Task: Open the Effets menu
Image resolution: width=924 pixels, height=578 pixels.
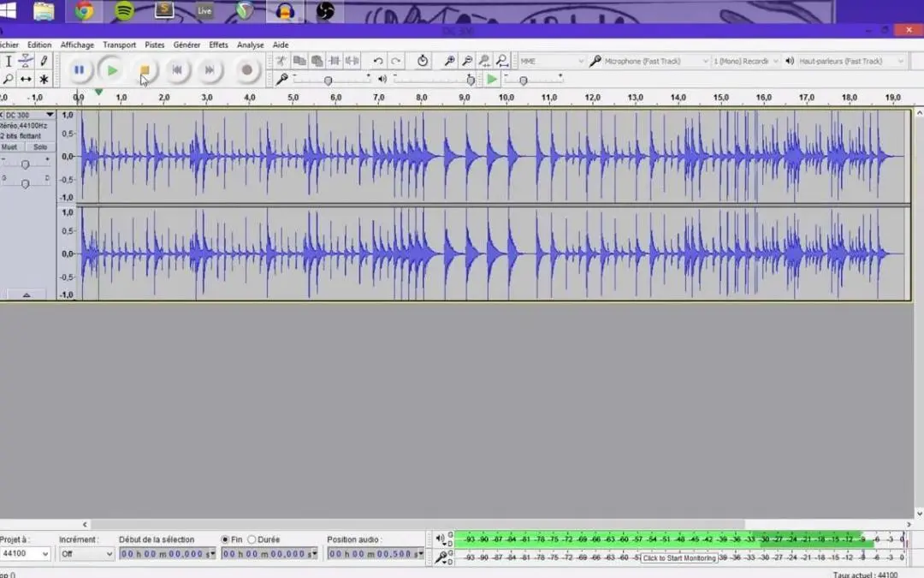Action: click(218, 45)
